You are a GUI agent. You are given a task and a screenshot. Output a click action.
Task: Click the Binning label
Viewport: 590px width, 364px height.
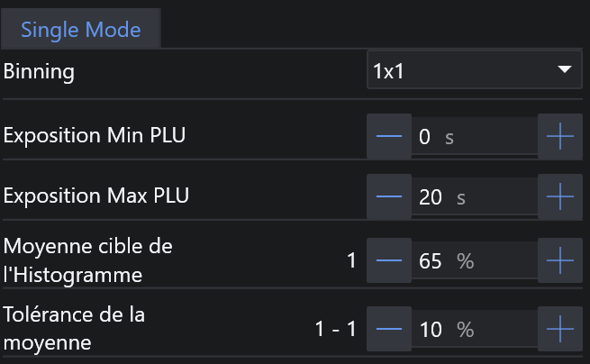coord(40,72)
